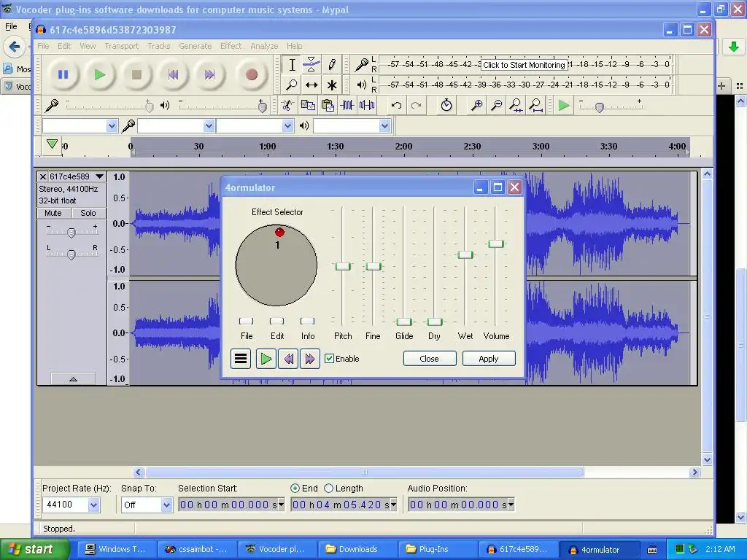Viewport: 747px width, 560px height.
Task: Select the Length radio button
Action: point(329,489)
